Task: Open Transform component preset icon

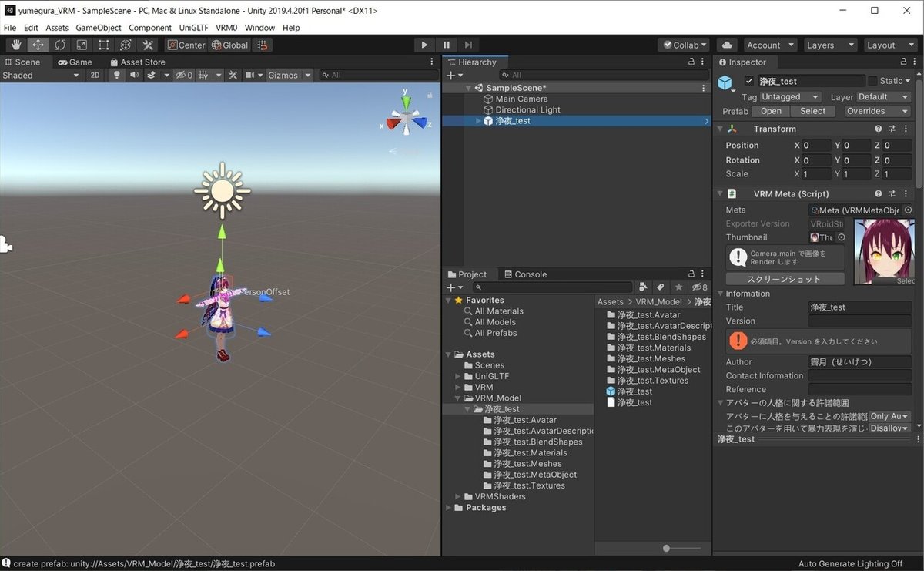Action: tap(892, 129)
